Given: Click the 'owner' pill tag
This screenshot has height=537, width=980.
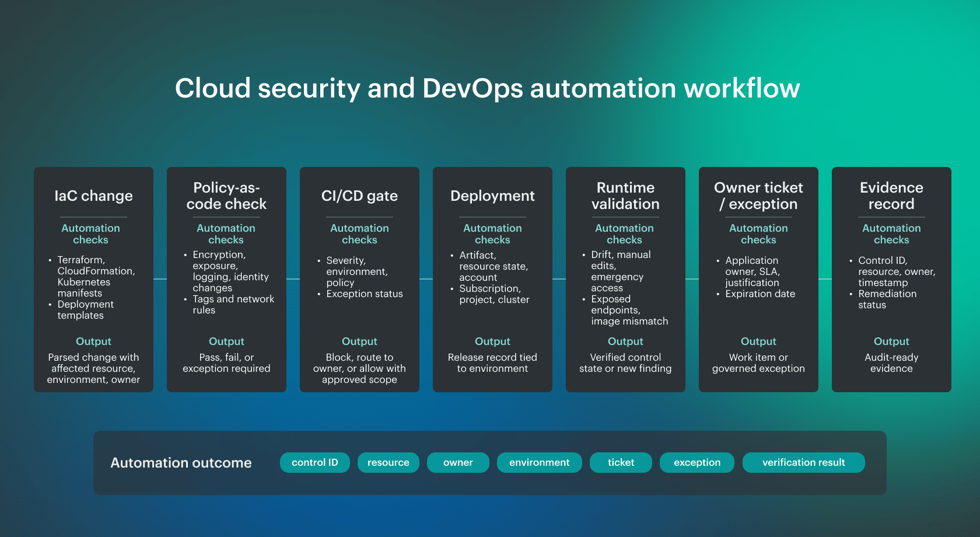Looking at the screenshot, I should point(458,462).
